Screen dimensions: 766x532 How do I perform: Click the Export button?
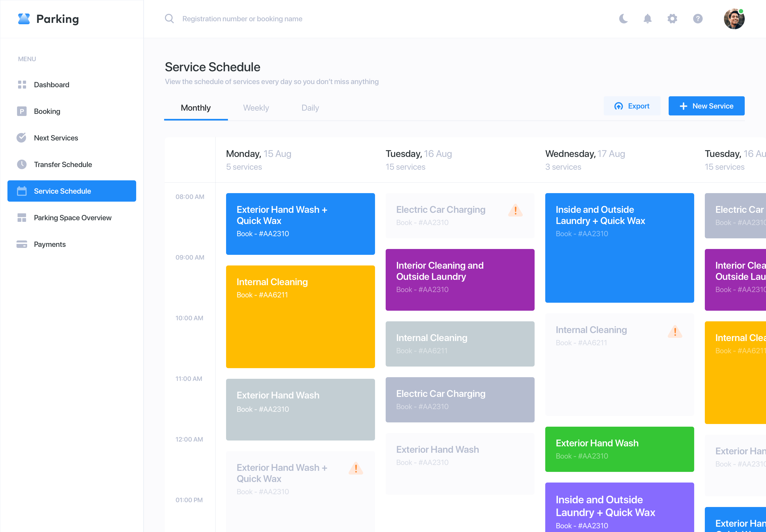pyautogui.click(x=632, y=106)
